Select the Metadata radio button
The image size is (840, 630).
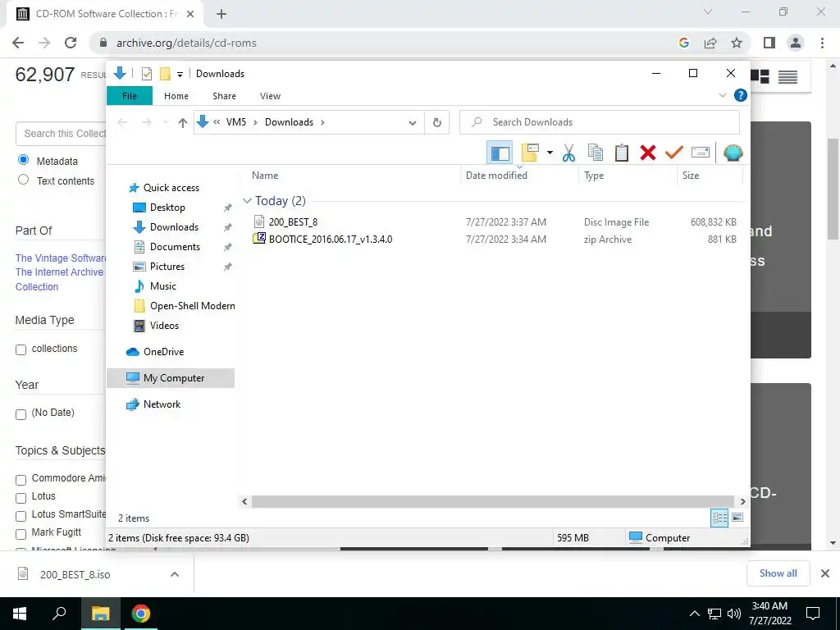(x=23, y=160)
